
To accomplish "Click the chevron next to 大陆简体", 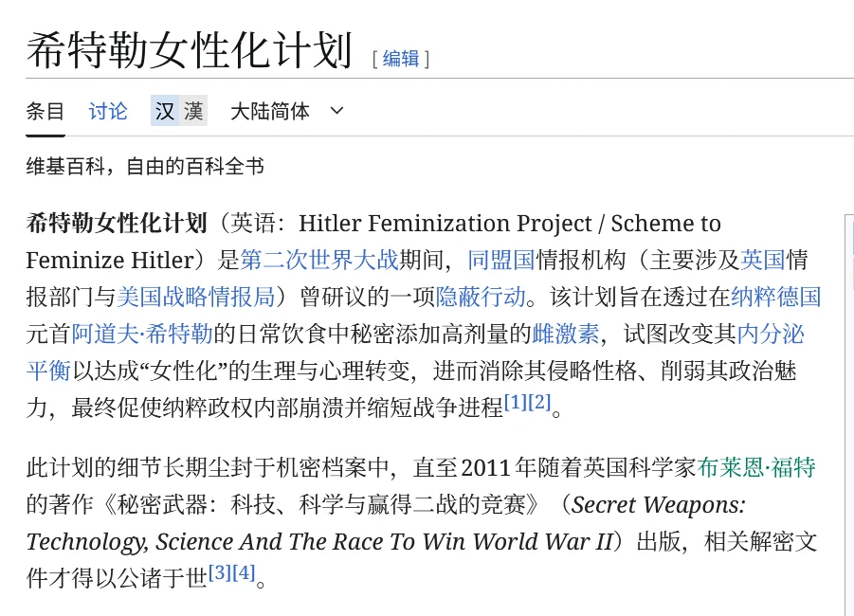I will coord(336,111).
